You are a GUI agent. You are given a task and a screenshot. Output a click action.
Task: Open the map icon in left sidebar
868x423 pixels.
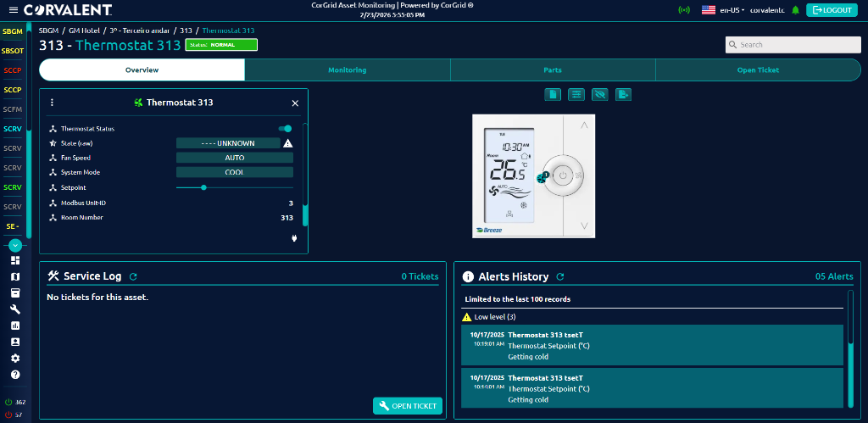[x=15, y=276]
